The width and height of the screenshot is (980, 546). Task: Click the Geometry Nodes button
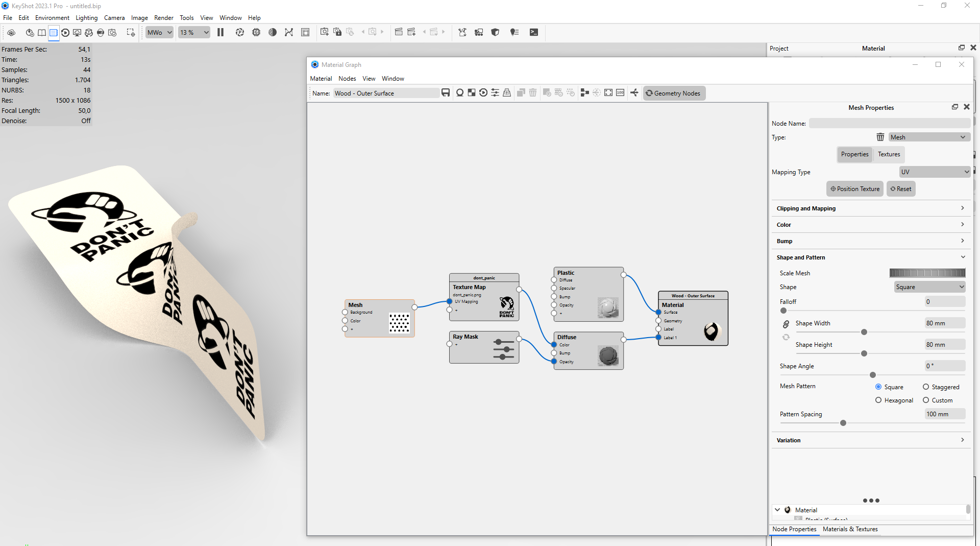674,93
